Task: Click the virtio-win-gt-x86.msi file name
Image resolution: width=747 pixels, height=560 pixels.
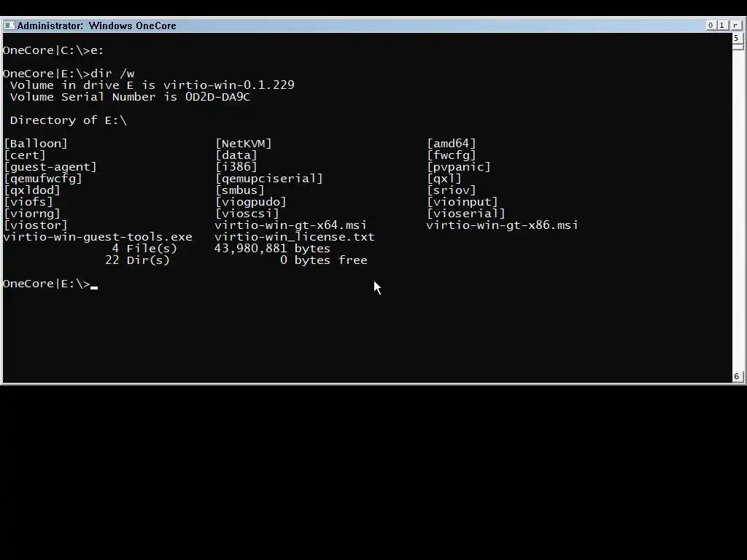Action: [502, 225]
